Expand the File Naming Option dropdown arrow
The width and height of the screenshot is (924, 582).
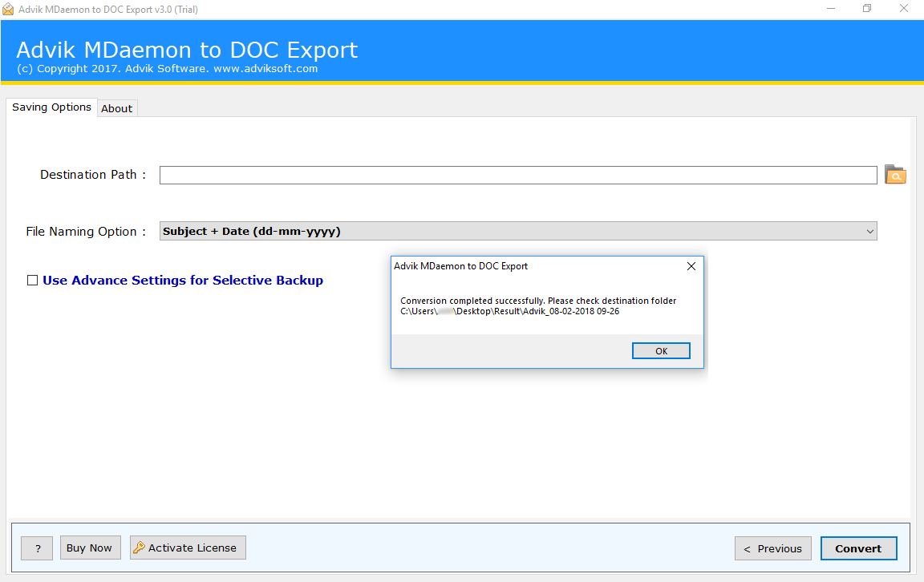pyautogui.click(x=869, y=232)
